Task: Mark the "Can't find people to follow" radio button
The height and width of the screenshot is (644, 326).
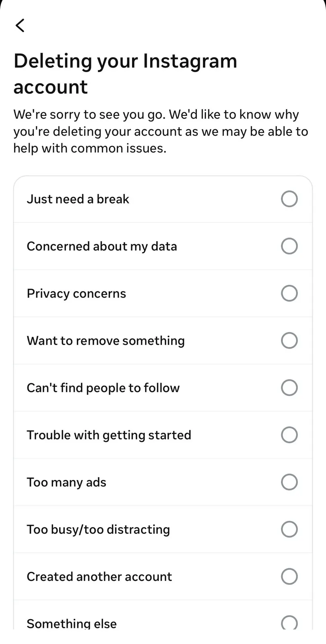Action: click(289, 388)
